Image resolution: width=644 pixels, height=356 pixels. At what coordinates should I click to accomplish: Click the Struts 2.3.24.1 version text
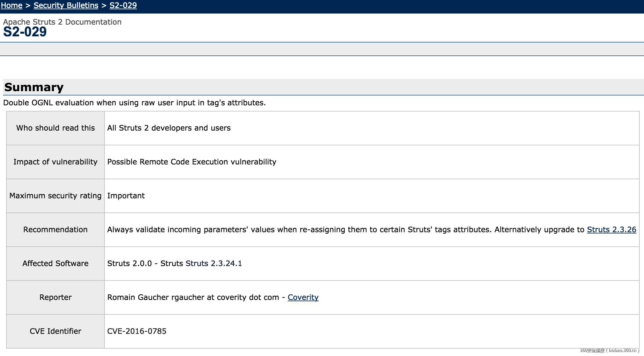214,264
